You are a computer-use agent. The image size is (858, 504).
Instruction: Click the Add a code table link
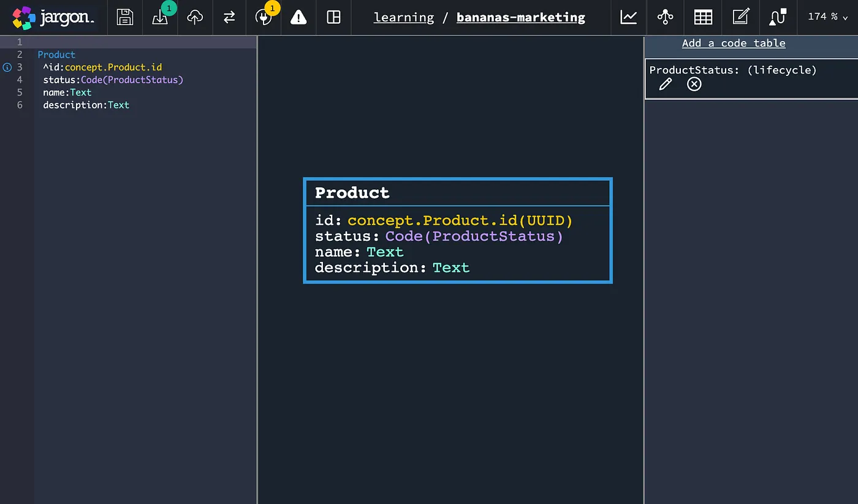734,43
